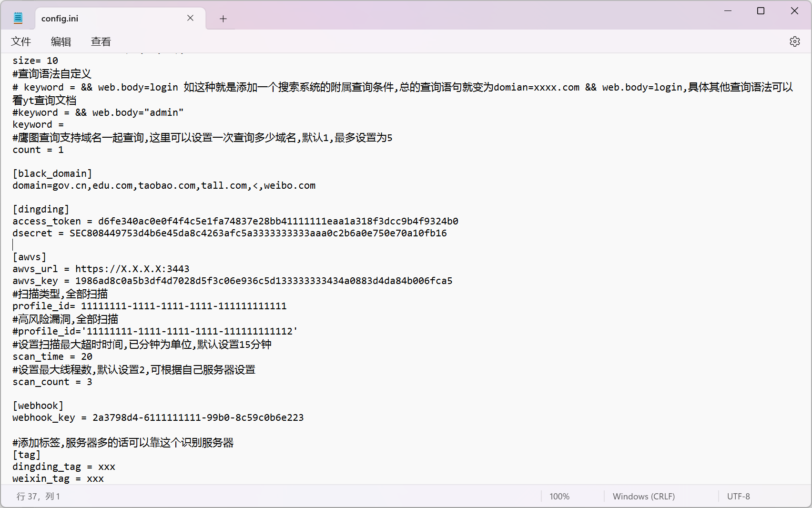Image resolution: width=812 pixels, height=508 pixels.
Task: Click the comment "#设置扫描最大超时时间"
Action: [x=142, y=345]
